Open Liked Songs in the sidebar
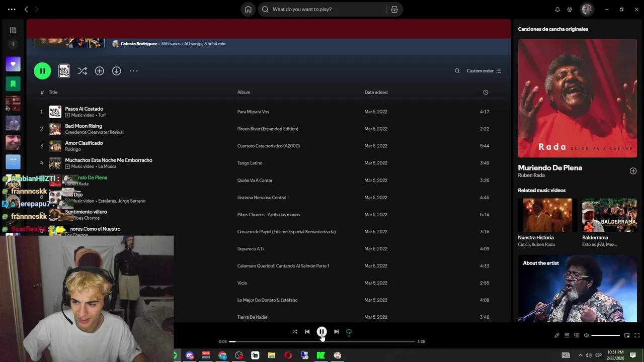644x362 pixels. 13,64
